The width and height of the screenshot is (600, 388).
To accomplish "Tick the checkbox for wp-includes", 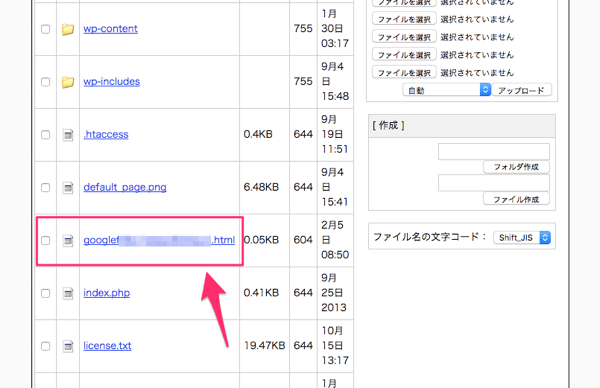I will 46,82.
